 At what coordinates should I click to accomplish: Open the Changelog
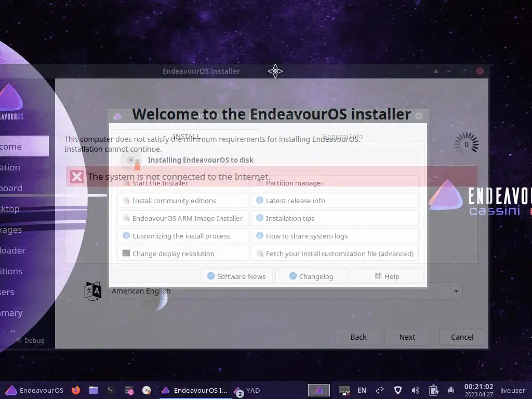pyautogui.click(x=312, y=276)
